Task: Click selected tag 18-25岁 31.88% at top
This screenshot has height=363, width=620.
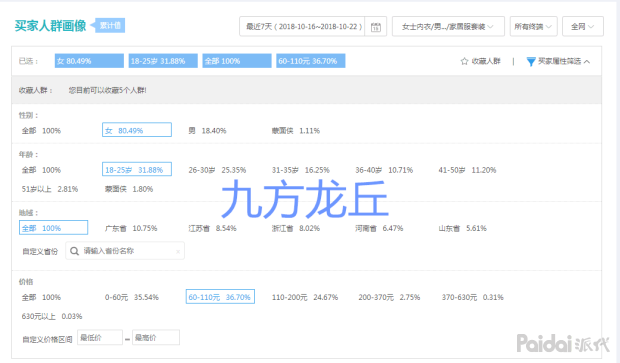Action: [x=163, y=61]
